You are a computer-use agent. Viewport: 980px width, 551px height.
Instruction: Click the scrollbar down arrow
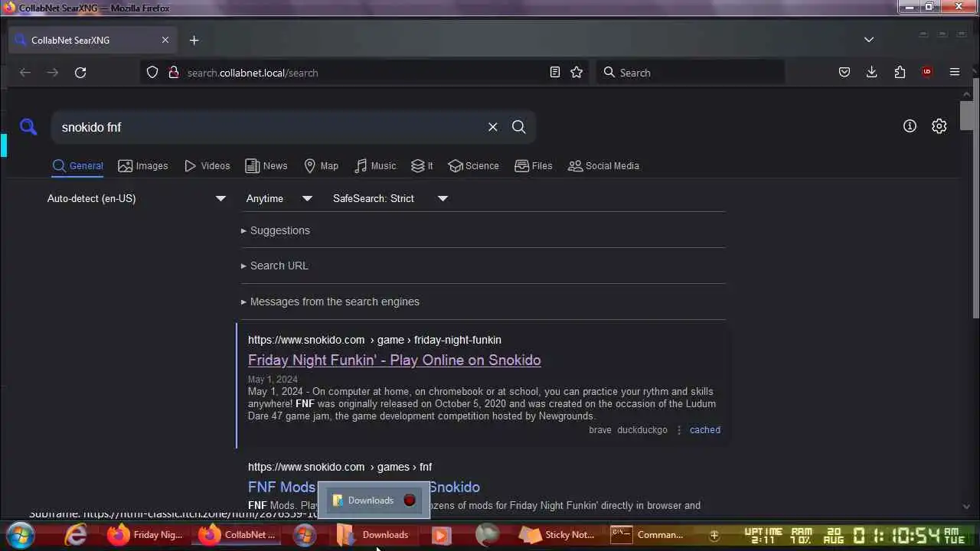coord(967,507)
